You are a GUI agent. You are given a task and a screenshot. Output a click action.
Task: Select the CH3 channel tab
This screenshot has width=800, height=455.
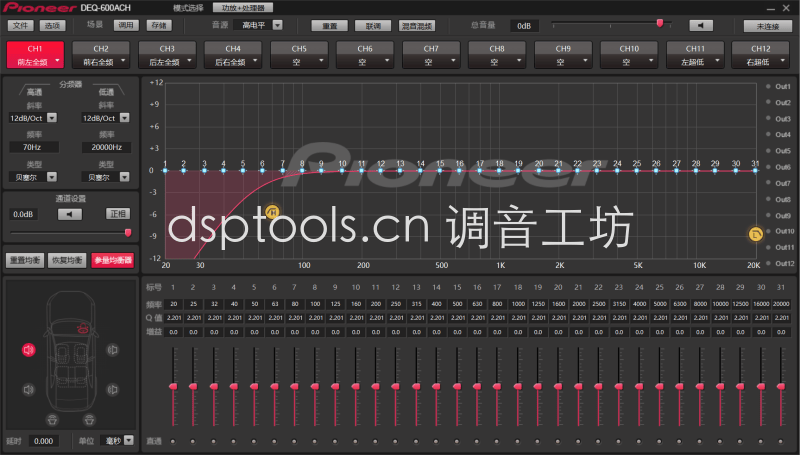tap(167, 55)
